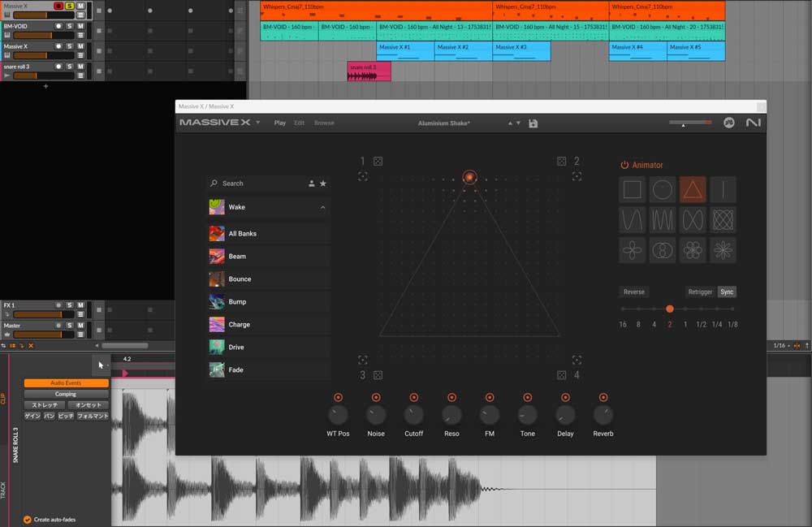Toggle Sync in the Animator

point(727,292)
